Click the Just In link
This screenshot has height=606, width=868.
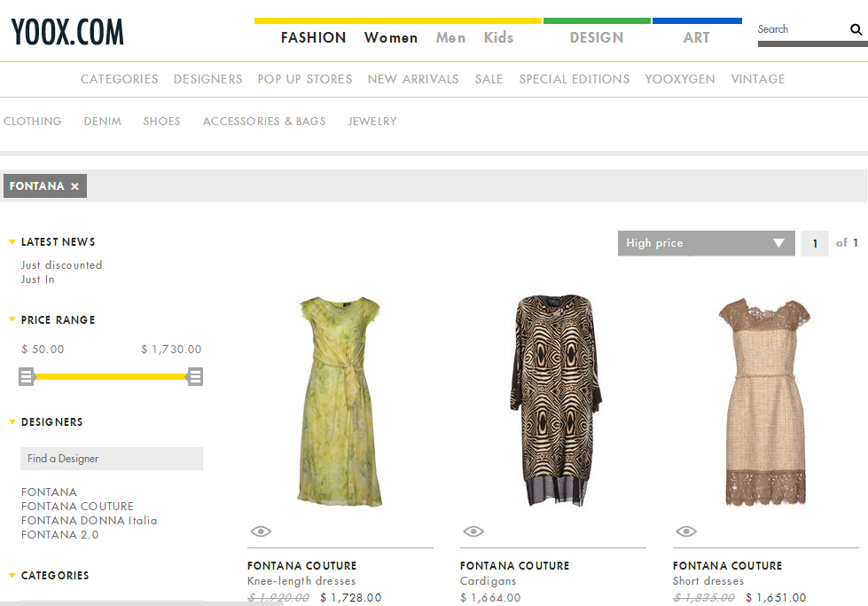click(37, 279)
